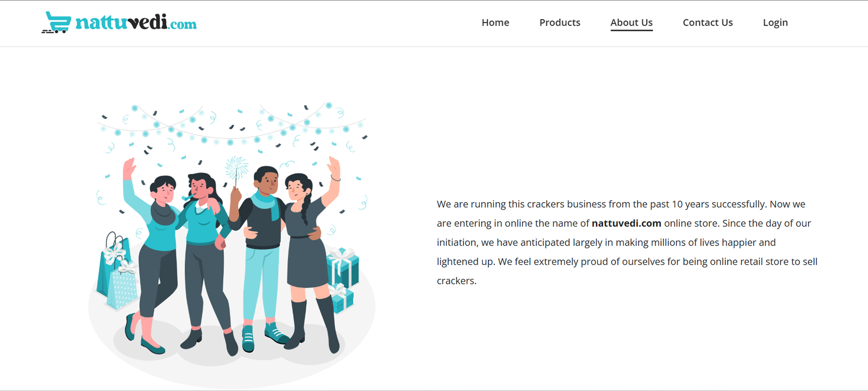Viewport: 868px width, 391px height.
Task: Click the bold nattuvedi.com text in paragraph
Action: coord(626,223)
